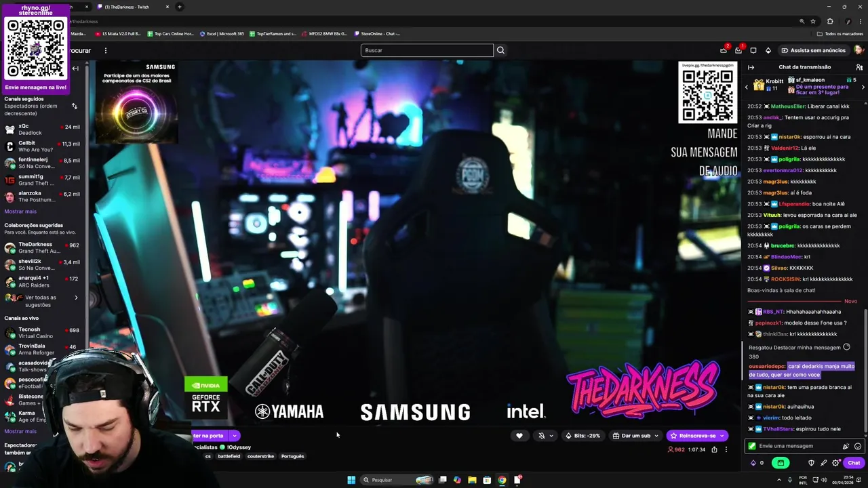Open File Explorer from the taskbar
The height and width of the screenshot is (488, 868).
tap(472, 480)
